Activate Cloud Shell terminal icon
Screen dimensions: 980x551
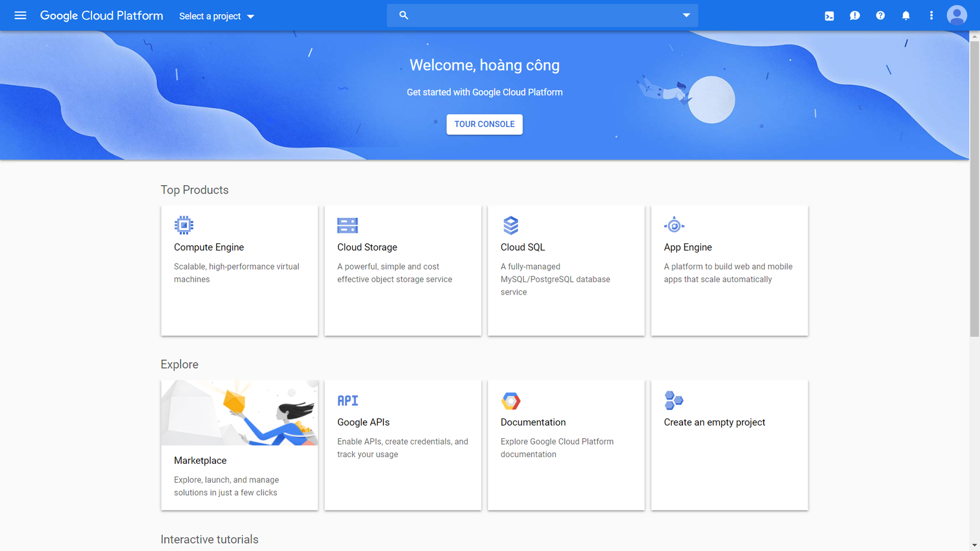829,16
